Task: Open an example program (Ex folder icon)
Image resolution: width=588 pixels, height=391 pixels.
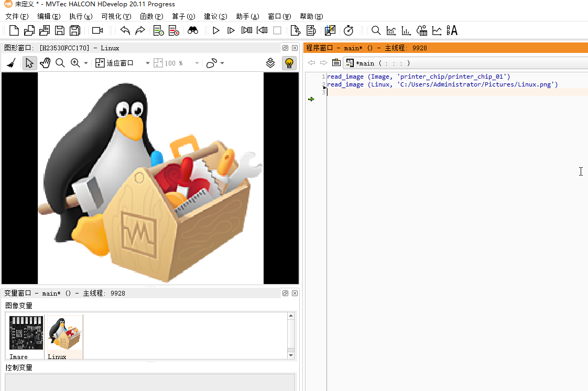Action: point(44,30)
